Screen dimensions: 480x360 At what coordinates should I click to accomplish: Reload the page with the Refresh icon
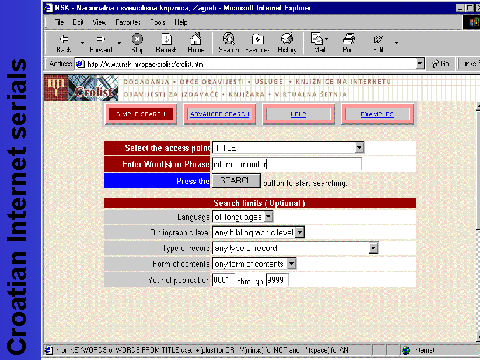[x=166, y=43]
